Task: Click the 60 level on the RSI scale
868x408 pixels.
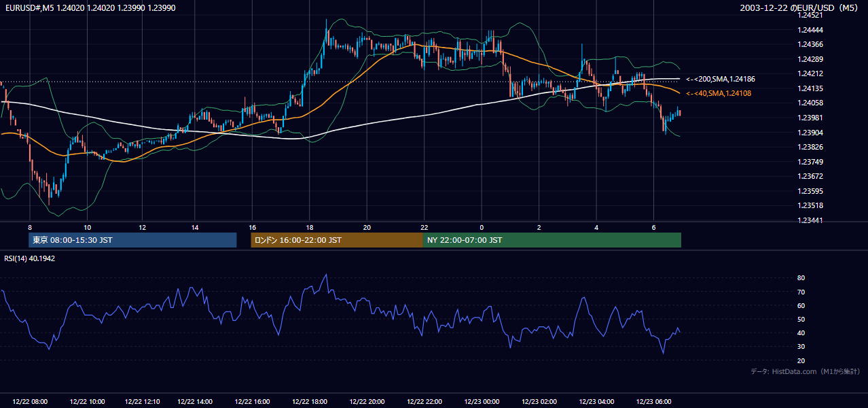Action: [x=801, y=305]
